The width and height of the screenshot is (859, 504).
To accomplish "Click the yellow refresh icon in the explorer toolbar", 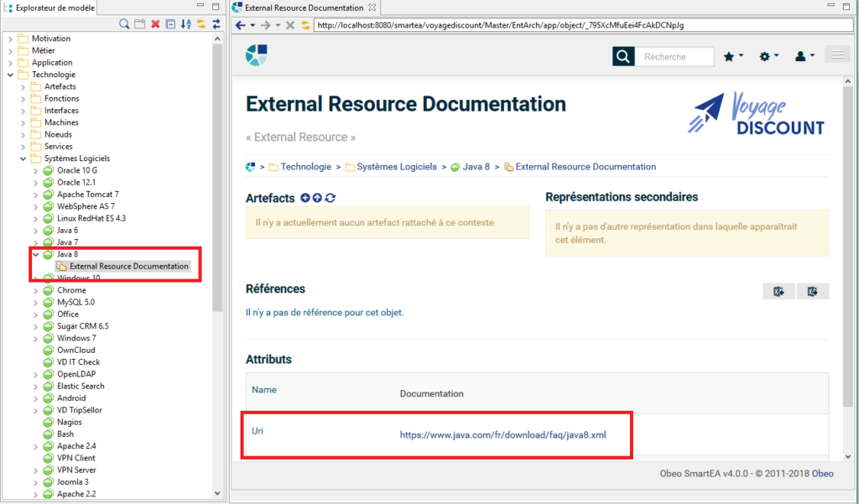I will (200, 23).
